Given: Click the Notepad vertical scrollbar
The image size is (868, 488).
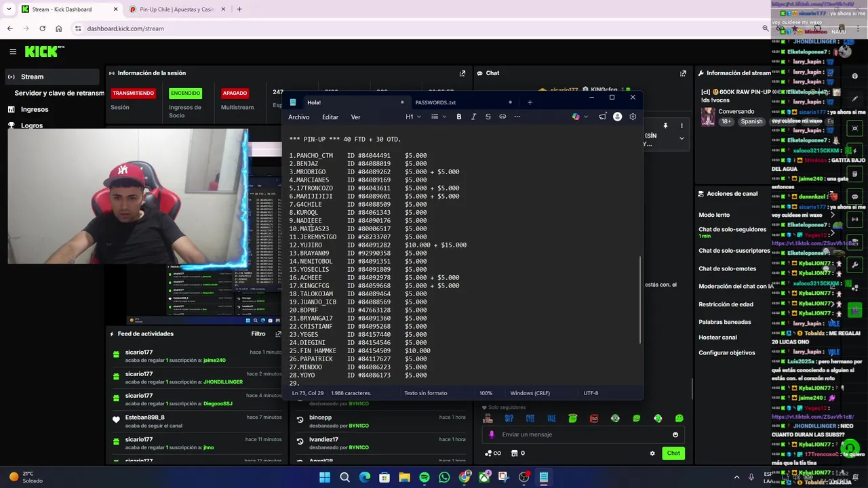Looking at the screenshot, I should tap(640, 300).
